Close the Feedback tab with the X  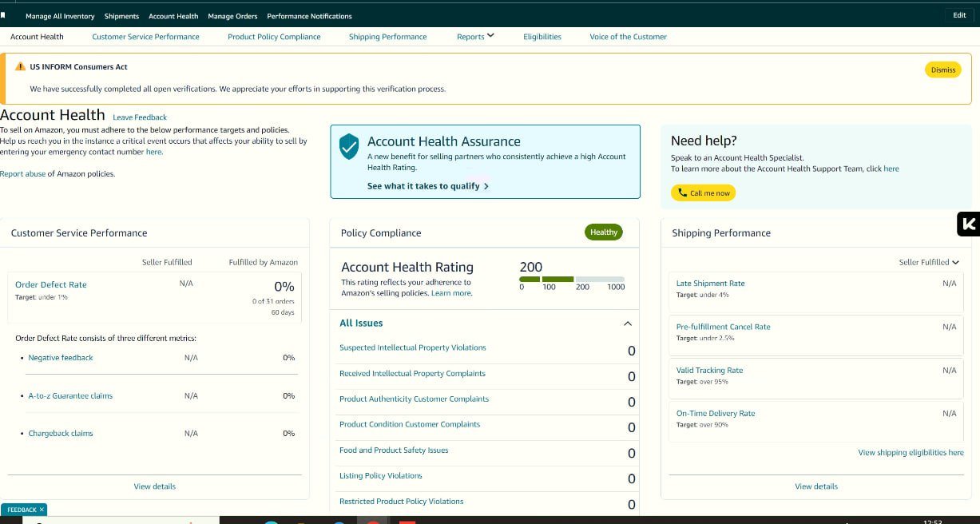coord(42,510)
